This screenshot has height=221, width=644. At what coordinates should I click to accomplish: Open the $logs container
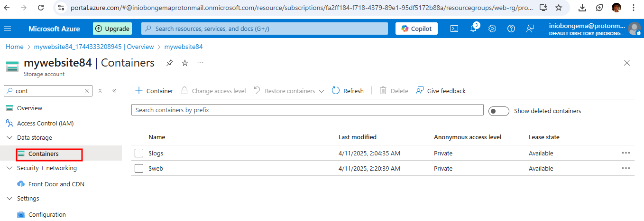point(156,153)
